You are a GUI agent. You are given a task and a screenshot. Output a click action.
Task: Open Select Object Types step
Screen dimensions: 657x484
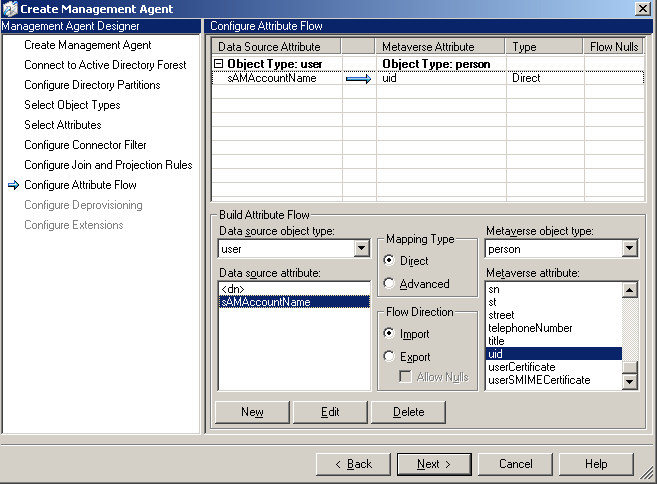[x=72, y=105]
